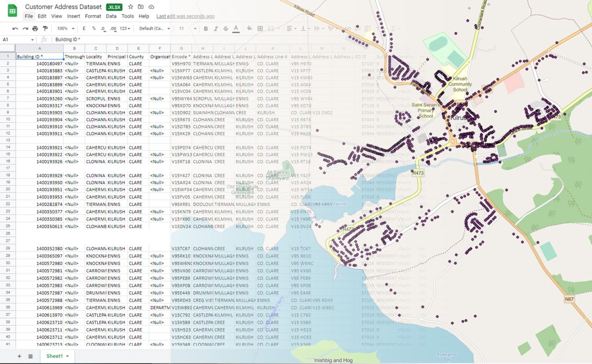Star the Customer Address Dataset document
This screenshot has height=364, width=592.
coord(130,7)
